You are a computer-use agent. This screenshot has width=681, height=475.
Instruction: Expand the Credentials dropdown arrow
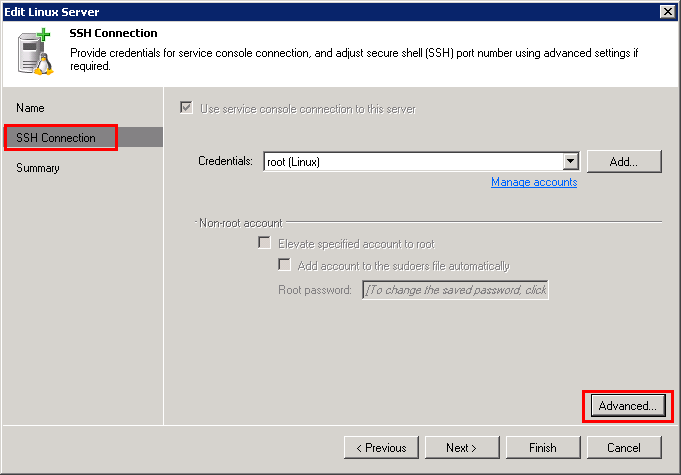570,161
